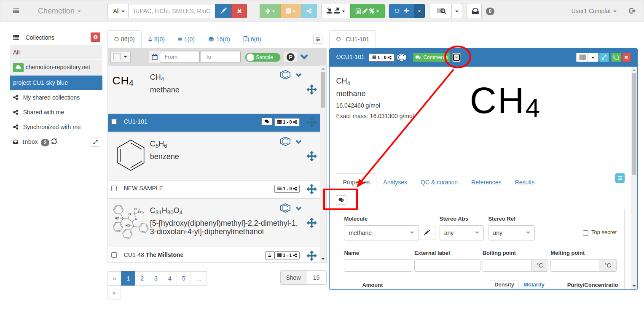Select the NEW SAMPLE row checkbox
The image size is (644, 324).
click(114, 189)
